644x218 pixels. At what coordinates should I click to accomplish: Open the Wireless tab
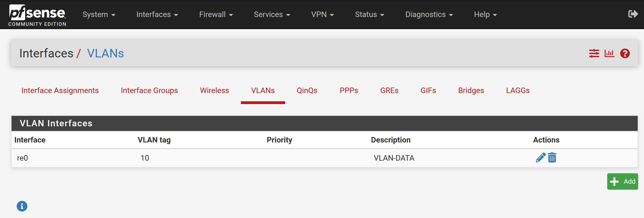pos(214,90)
